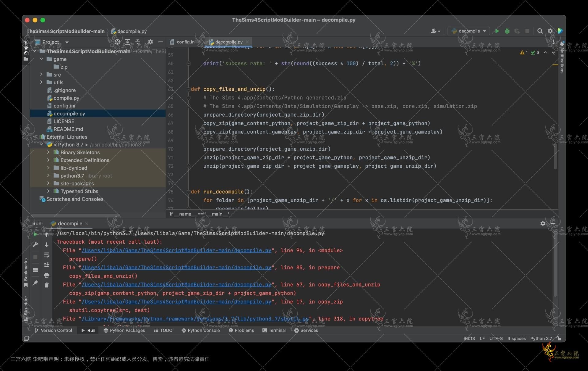Image resolution: width=588 pixels, height=371 pixels.
Task: Open shutil.py traceback link
Action: click(x=195, y=319)
